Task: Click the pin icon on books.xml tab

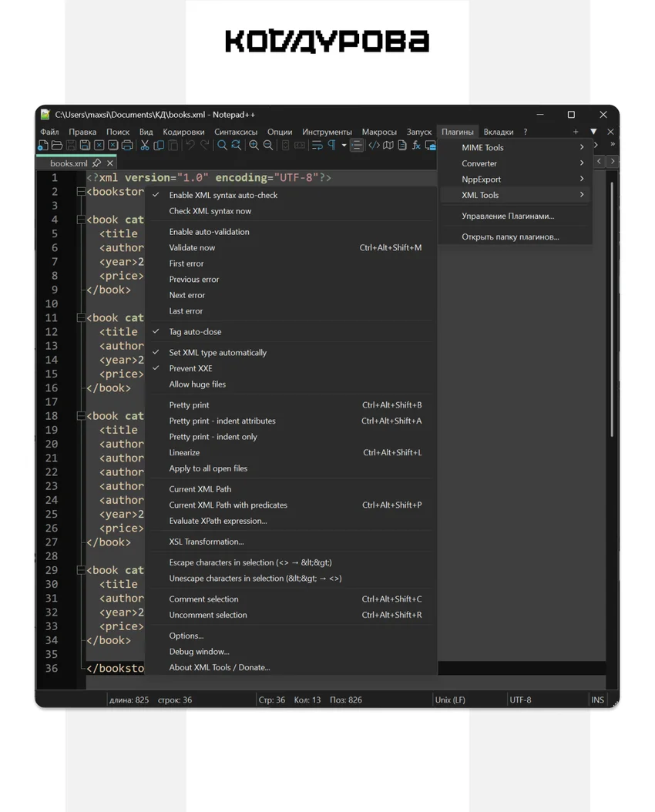Action: 96,163
